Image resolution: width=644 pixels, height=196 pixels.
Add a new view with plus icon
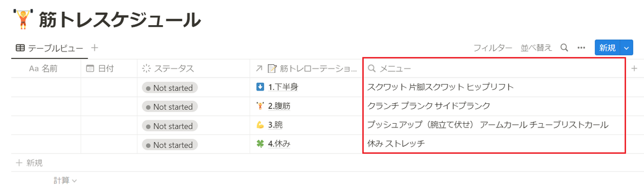(x=94, y=48)
